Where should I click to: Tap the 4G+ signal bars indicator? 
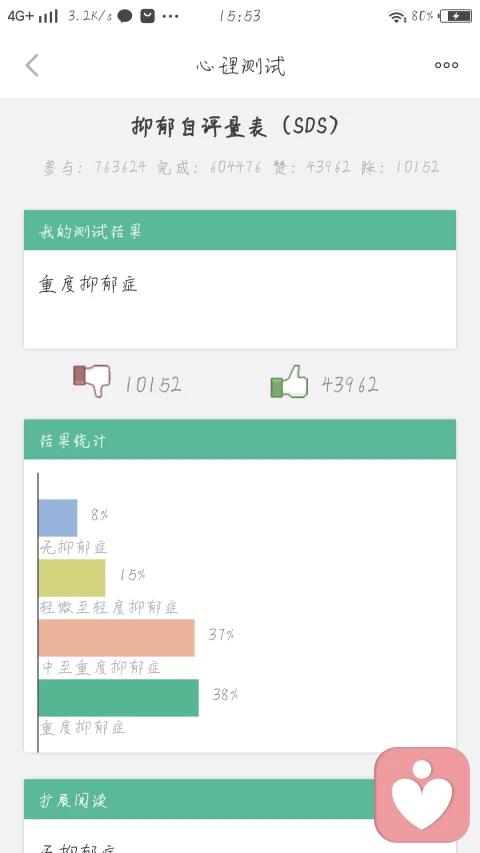point(33,16)
